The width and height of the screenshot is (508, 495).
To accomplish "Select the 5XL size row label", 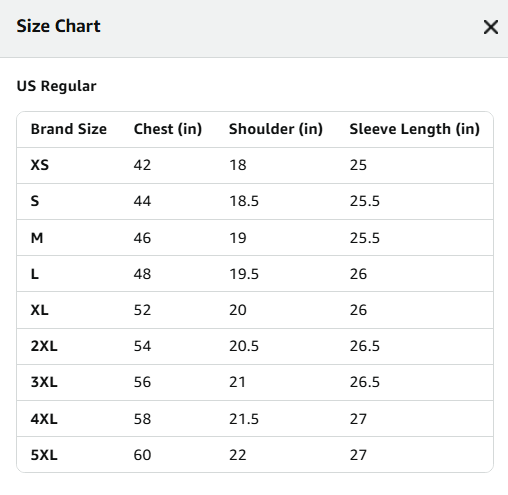I will click(44, 455).
